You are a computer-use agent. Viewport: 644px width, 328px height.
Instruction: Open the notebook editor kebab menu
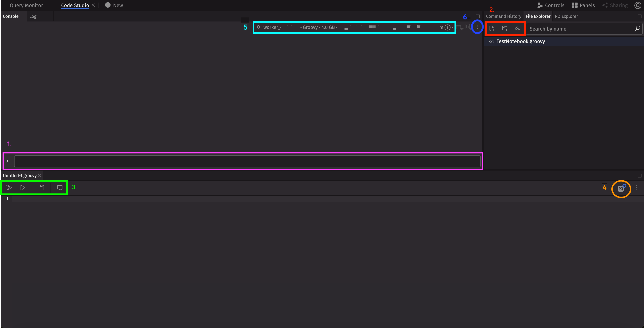(636, 187)
